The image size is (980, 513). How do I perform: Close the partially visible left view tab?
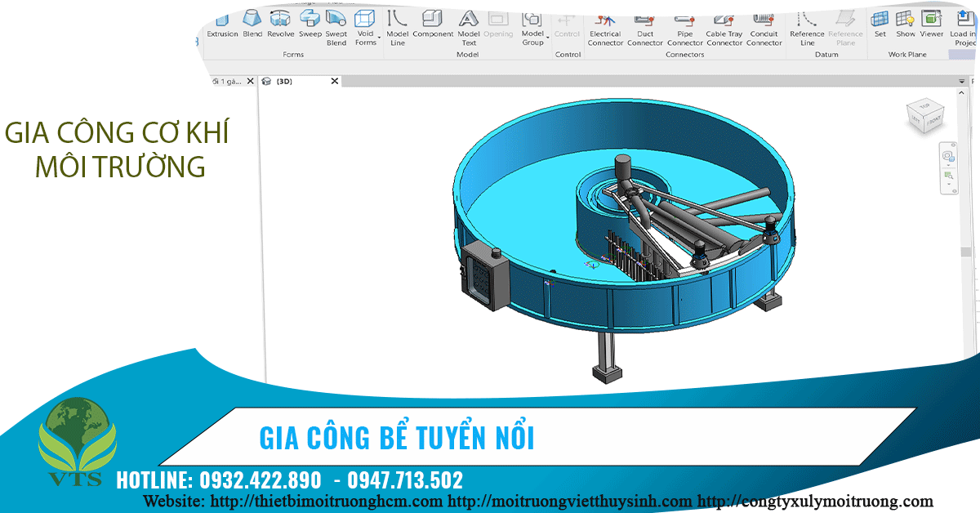250,82
